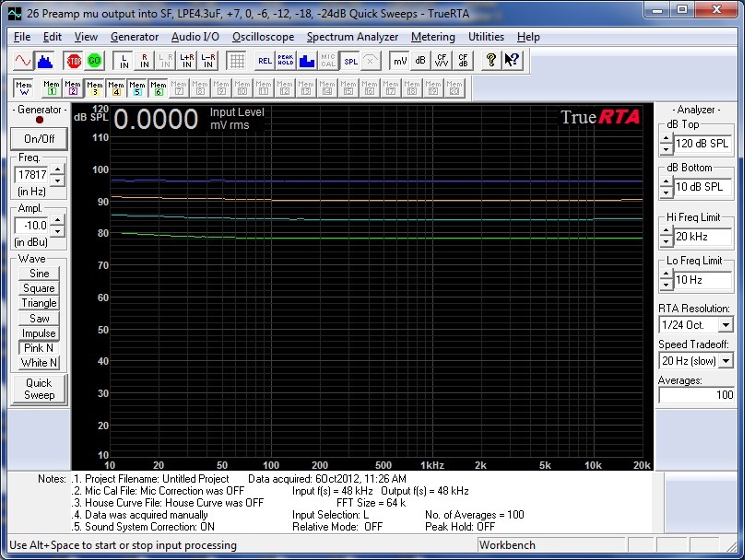Viewport: 755px width, 560px height.
Task: Toggle Mem 4 memory trace
Action: coord(115,88)
